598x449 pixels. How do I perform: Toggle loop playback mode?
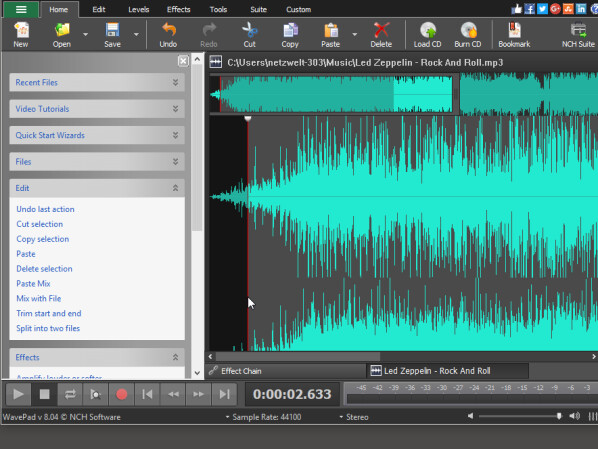point(70,394)
